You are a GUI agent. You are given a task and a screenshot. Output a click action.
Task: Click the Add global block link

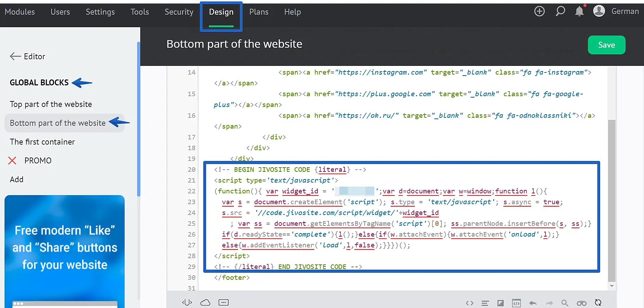click(x=17, y=179)
